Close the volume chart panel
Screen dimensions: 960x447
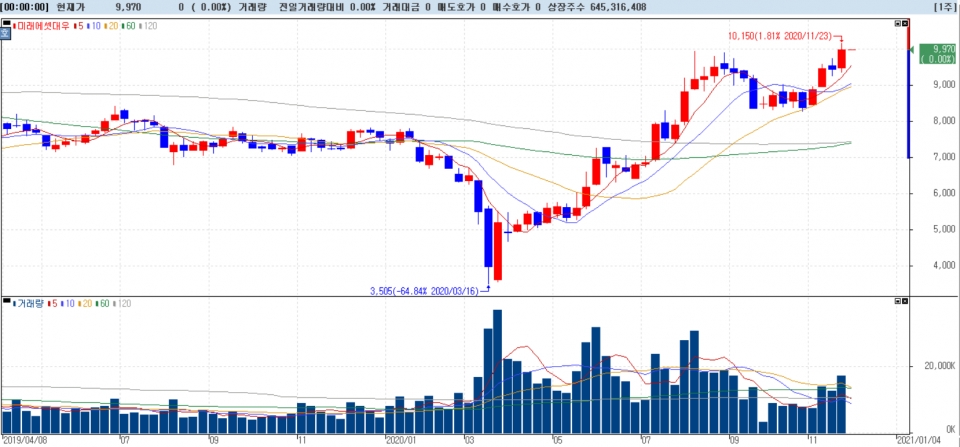(904, 301)
